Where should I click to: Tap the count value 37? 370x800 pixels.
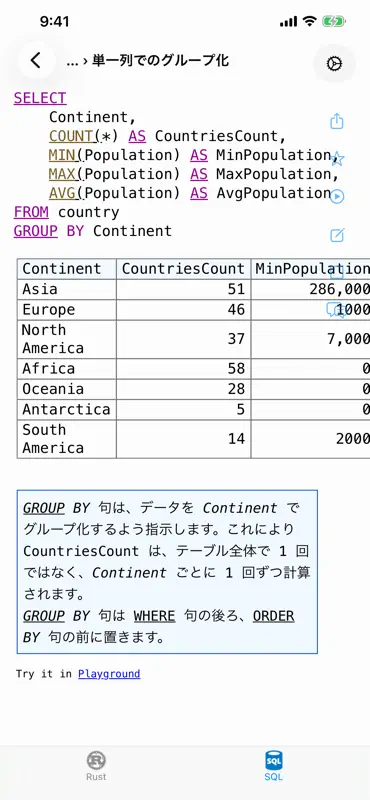(x=236, y=339)
